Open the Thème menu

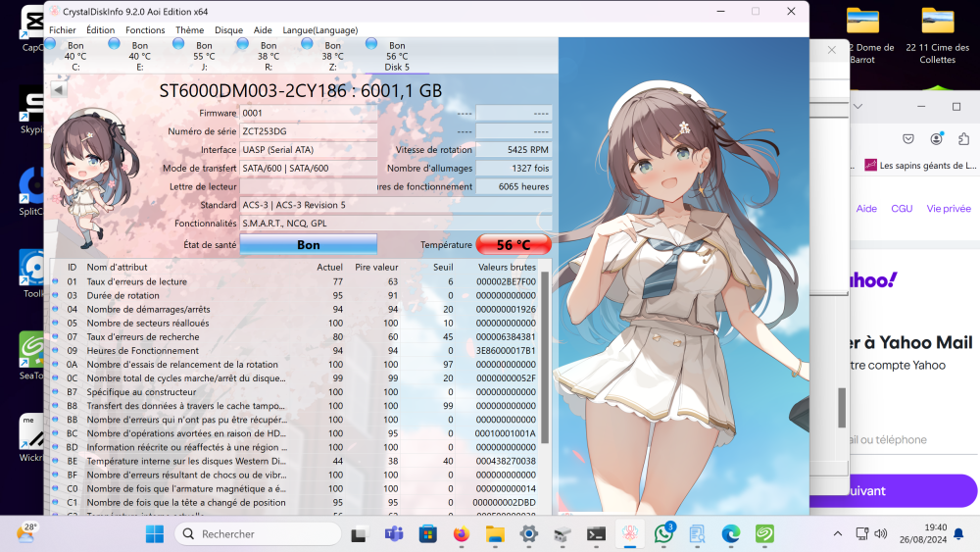point(189,30)
